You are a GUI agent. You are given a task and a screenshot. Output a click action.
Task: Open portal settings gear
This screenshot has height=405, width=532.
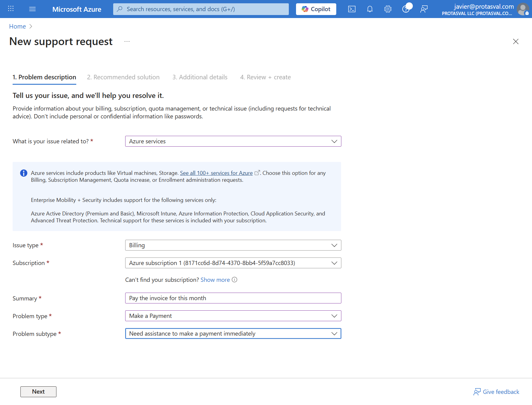point(388,9)
